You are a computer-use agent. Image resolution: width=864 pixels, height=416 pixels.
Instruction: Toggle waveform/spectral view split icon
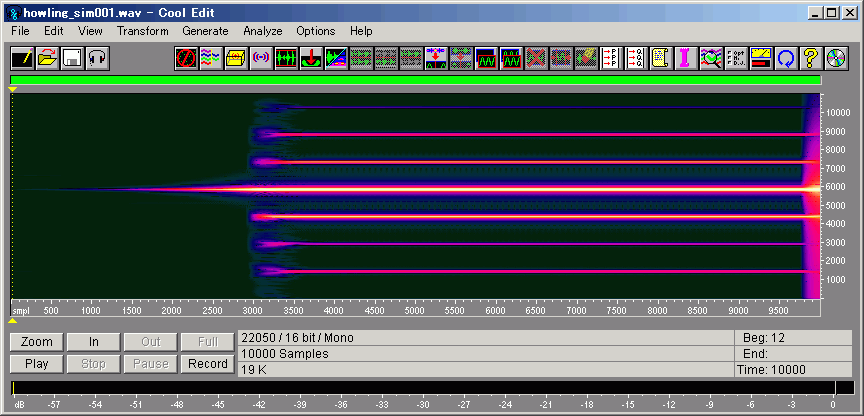[x=336, y=58]
